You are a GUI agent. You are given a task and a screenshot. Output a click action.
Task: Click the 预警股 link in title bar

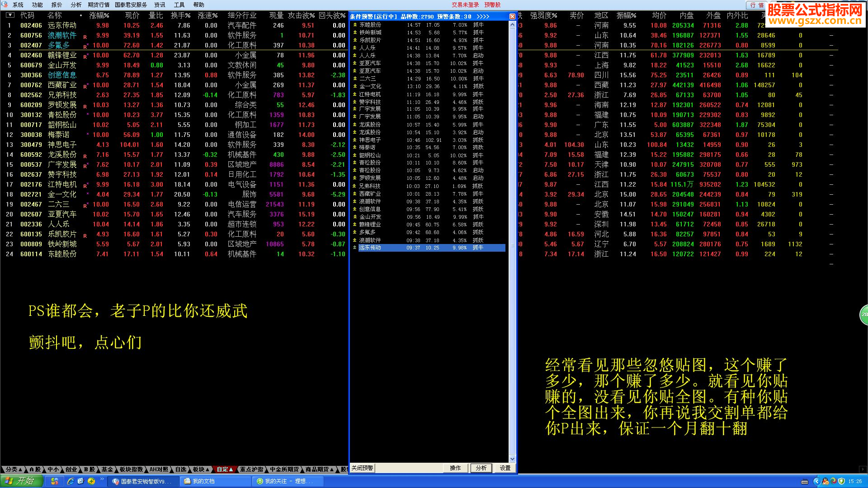[492, 5]
